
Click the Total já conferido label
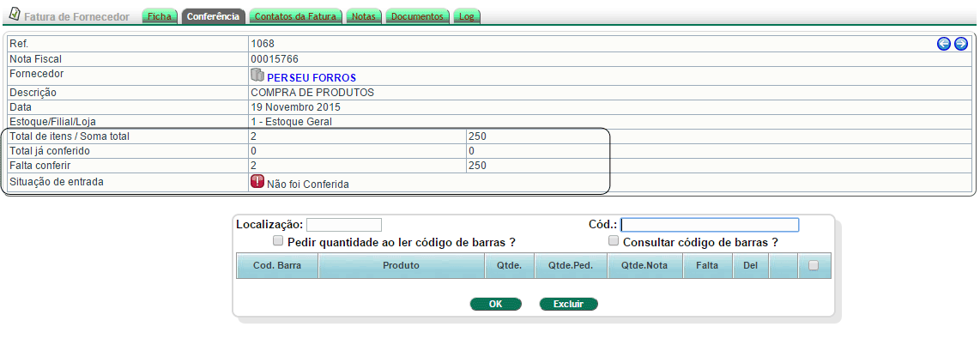(x=50, y=151)
